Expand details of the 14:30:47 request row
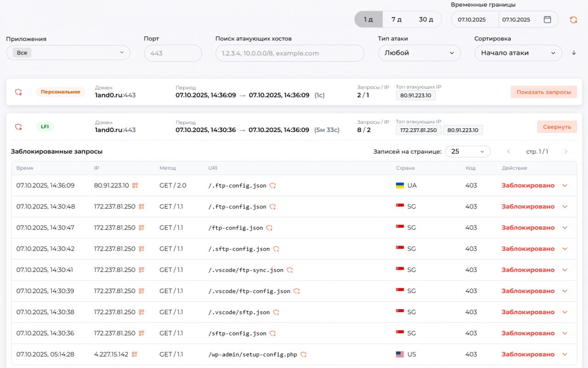Screen dimensions: 588x368 click(565, 228)
